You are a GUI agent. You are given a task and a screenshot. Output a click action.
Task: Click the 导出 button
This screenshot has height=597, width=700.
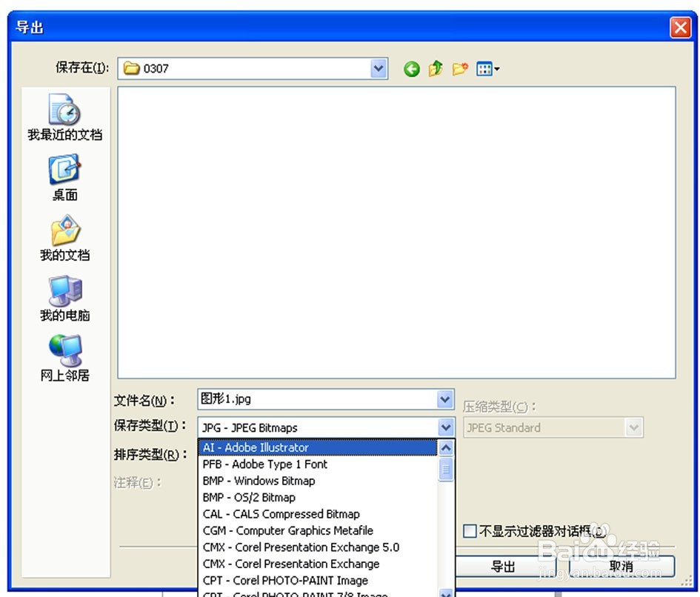(503, 566)
